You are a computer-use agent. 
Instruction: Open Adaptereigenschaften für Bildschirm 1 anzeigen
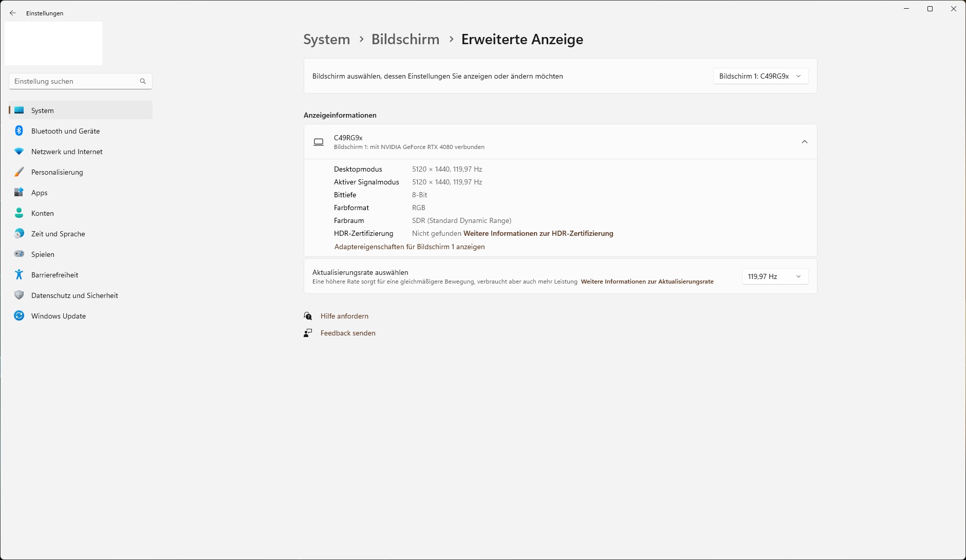click(x=410, y=247)
